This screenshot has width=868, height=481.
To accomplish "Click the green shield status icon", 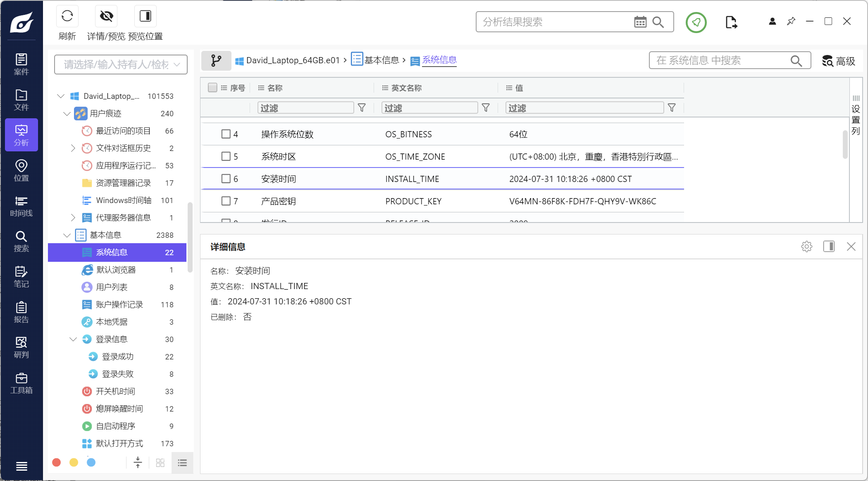I will point(696,22).
